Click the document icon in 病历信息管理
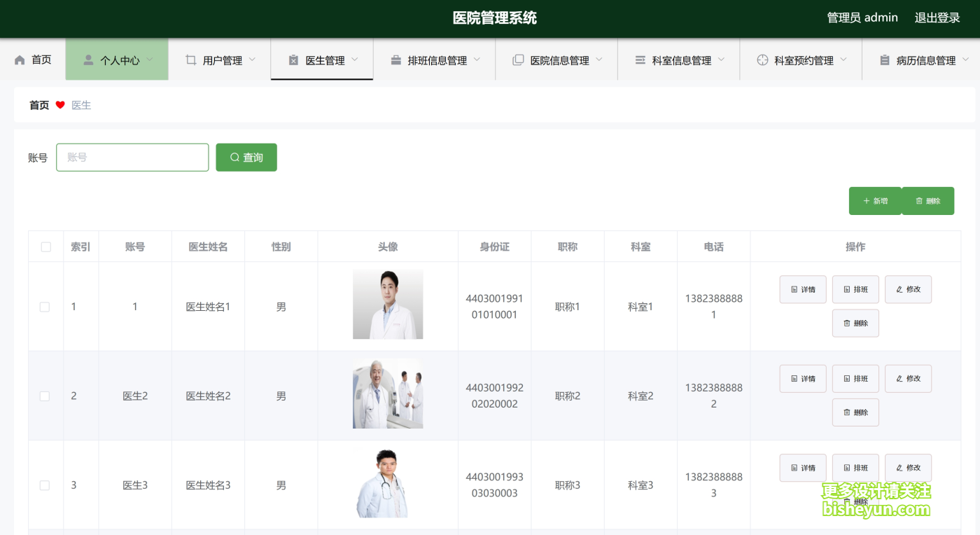The height and width of the screenshot is (535, 980). 885,60
